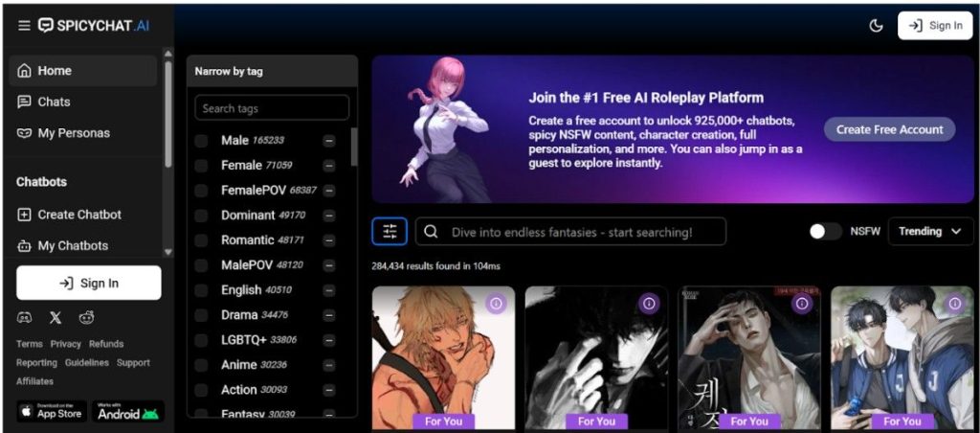Exclude Action tag with minus icon
The height and width of the screenshot is (433, 980).
tap(329, 390)
